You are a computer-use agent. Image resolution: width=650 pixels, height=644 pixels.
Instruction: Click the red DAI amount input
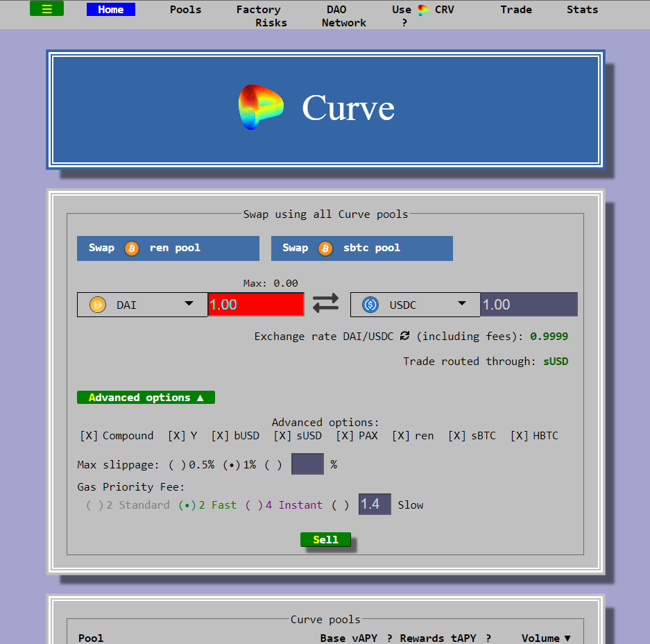pyautogui.click(x=256, y=305)
